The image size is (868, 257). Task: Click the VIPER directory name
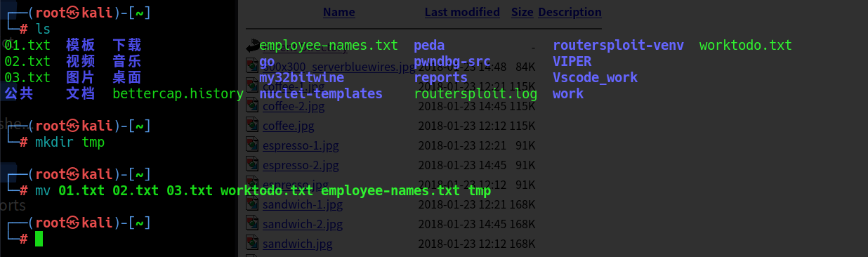pyautogui.click(x=572, y=61)
